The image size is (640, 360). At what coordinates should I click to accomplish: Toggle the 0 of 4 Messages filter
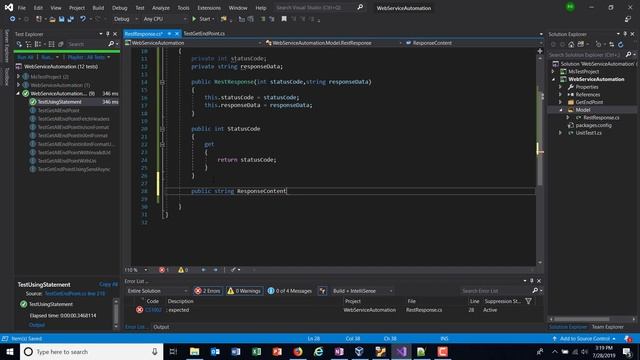[x=290, y=291]
